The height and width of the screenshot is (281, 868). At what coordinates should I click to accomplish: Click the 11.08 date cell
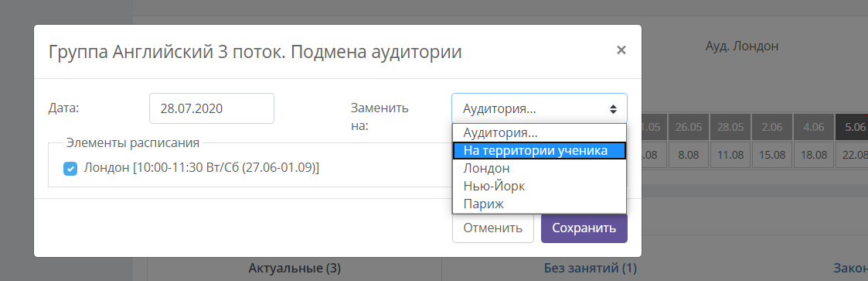coord(730,155)
